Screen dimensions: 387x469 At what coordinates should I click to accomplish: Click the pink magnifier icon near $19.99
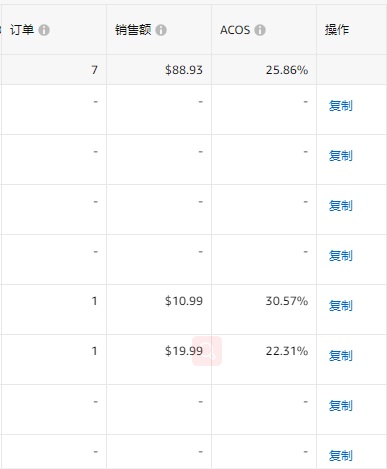coord(207,351)
